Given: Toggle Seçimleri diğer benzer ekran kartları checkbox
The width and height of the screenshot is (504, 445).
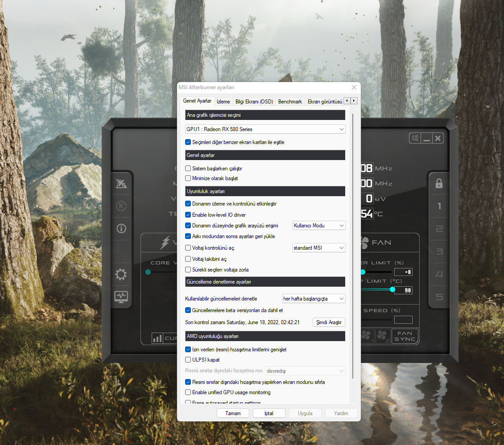Looking at the screenshot, I should pos(188,142).
